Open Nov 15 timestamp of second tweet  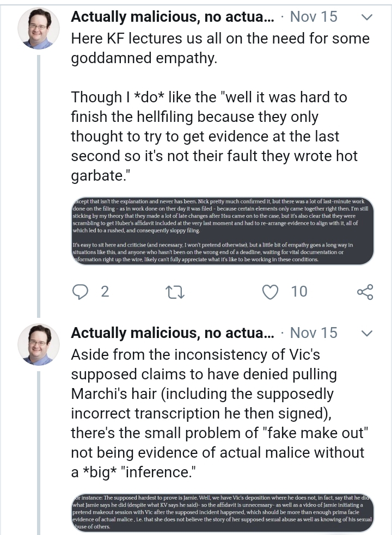[x=314, y=333]
